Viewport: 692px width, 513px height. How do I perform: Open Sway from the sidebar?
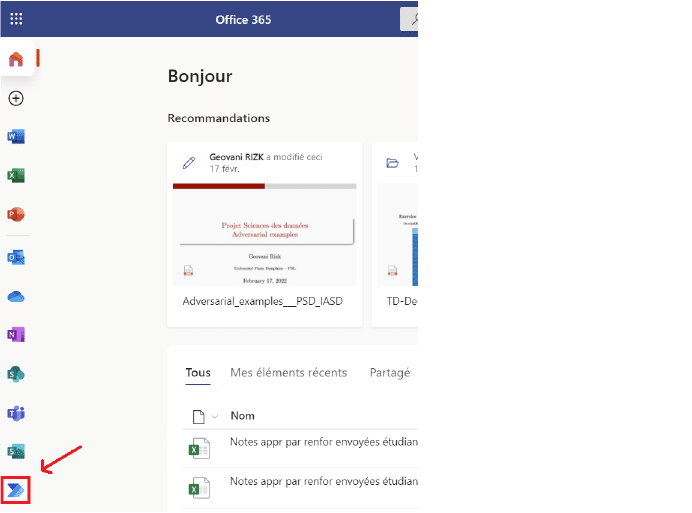(x=16, y=452)
